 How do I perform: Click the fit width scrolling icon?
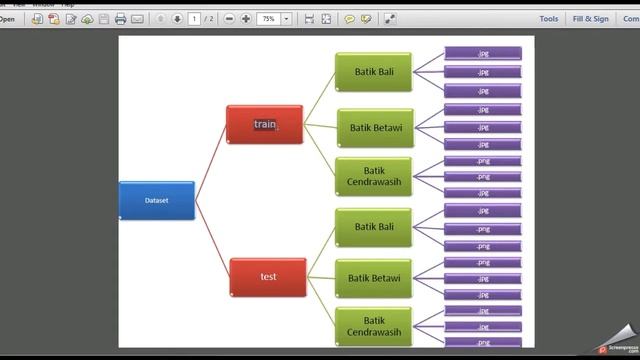pyautogui.click(x=309, y=19)
